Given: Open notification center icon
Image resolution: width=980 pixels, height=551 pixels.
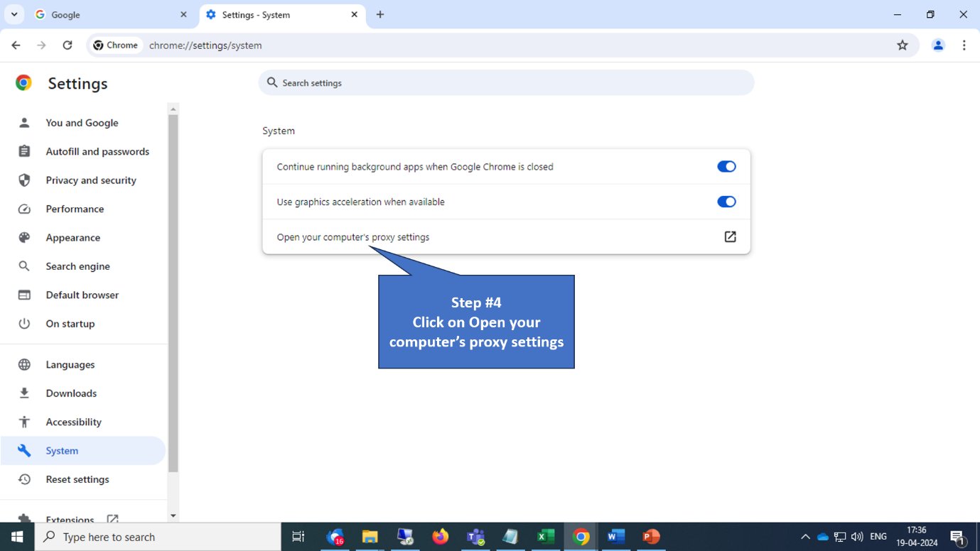Looking at the screenshot, I should tap(957, 537).
